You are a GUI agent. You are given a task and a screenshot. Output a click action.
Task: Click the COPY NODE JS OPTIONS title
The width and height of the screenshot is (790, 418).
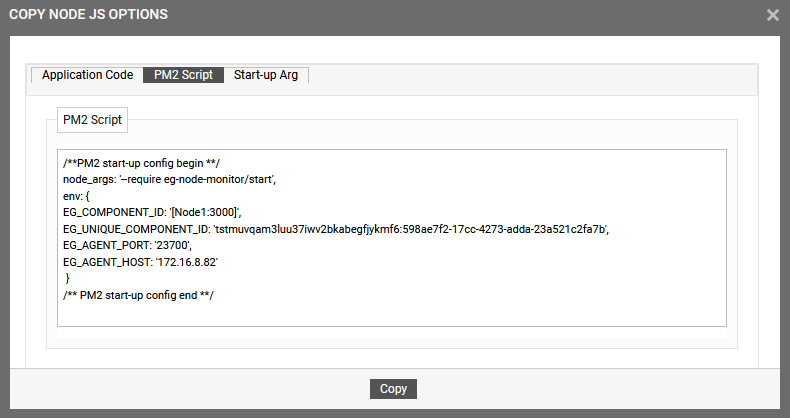pyautogui.click(x=89, y=14)
